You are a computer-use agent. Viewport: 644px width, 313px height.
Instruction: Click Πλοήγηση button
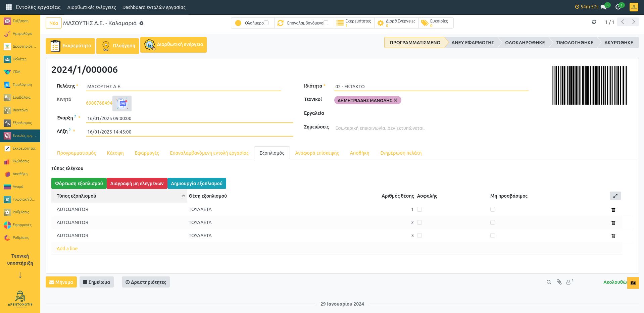pos(118,46)
